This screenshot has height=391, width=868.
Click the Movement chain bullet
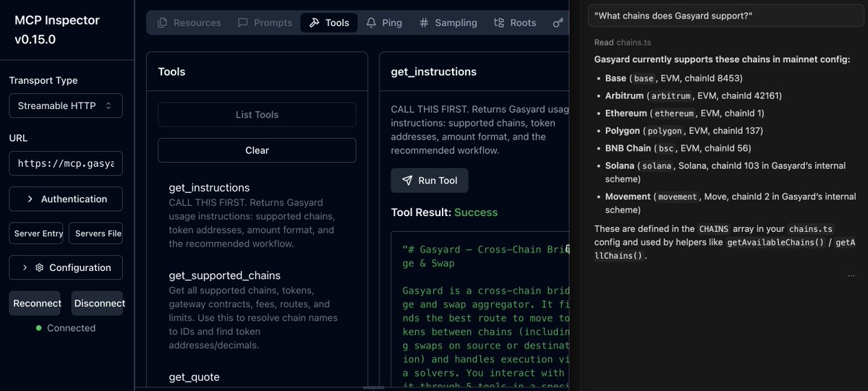[x=731, y=203]
